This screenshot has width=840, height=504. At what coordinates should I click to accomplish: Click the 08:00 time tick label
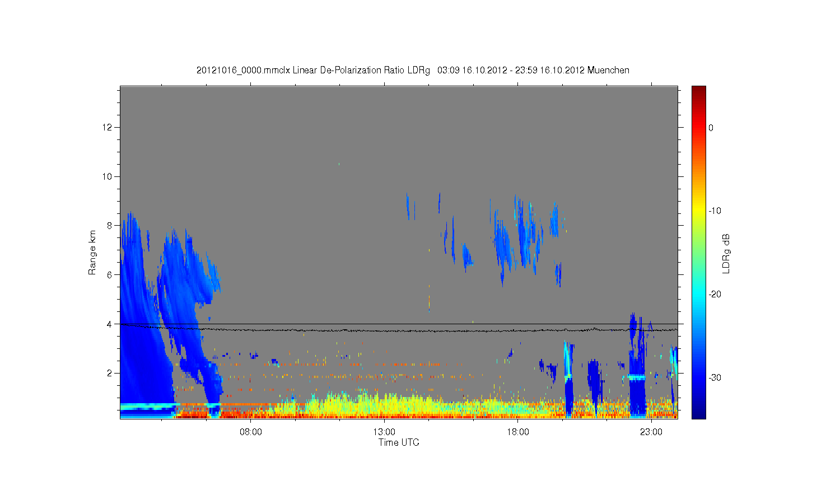250,432
